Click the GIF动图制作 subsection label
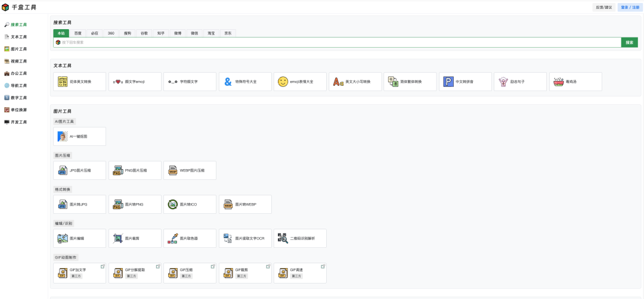644x299 pixels. click(x=66, y=257)
